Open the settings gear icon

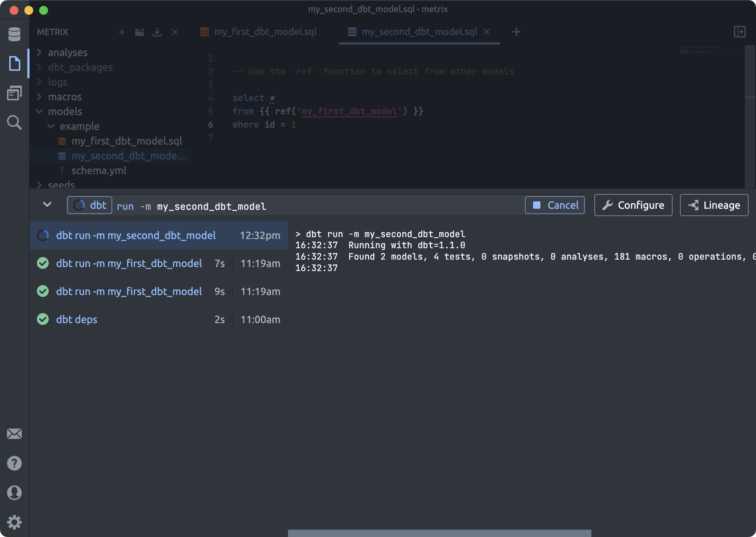[14, 522]
